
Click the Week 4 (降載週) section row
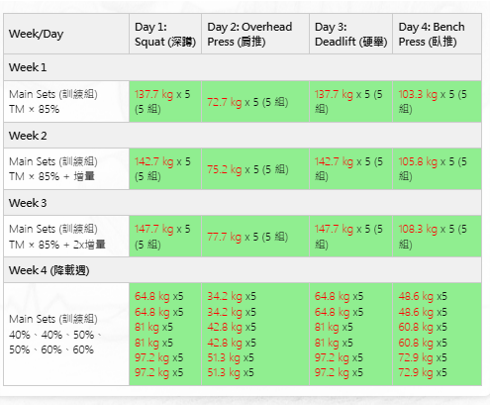[242, 270]
